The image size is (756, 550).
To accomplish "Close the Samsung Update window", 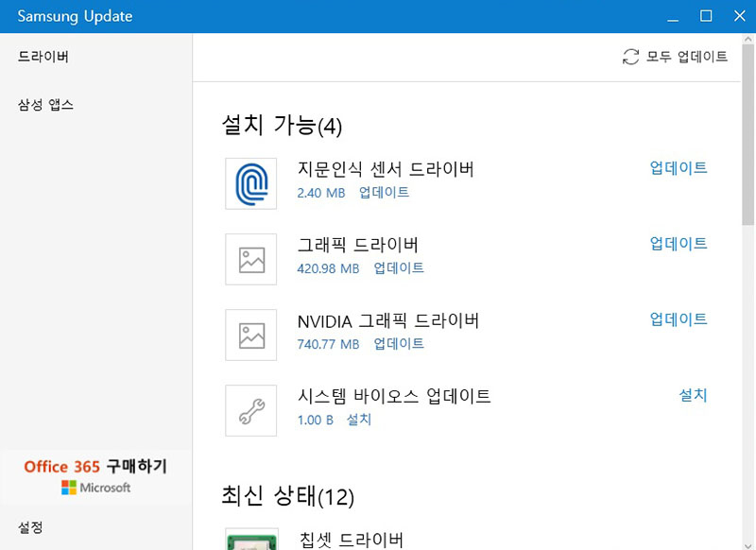I will click(739, 16).
